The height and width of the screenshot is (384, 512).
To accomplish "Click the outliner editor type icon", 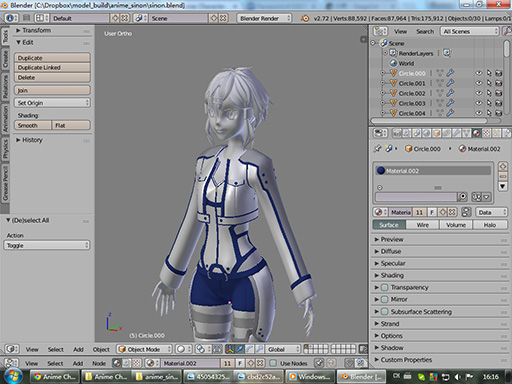I will point(380,31).
